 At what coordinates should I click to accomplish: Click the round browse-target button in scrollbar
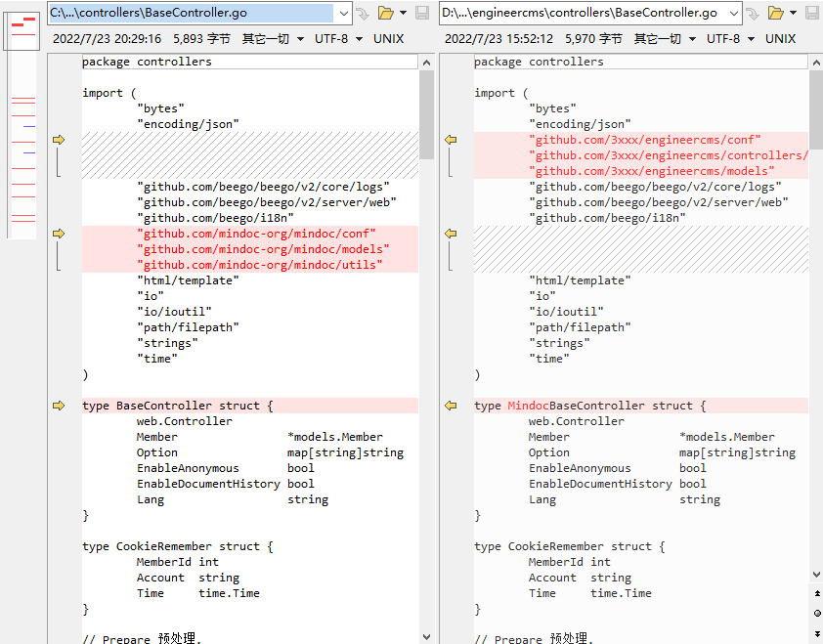[816, 613]
